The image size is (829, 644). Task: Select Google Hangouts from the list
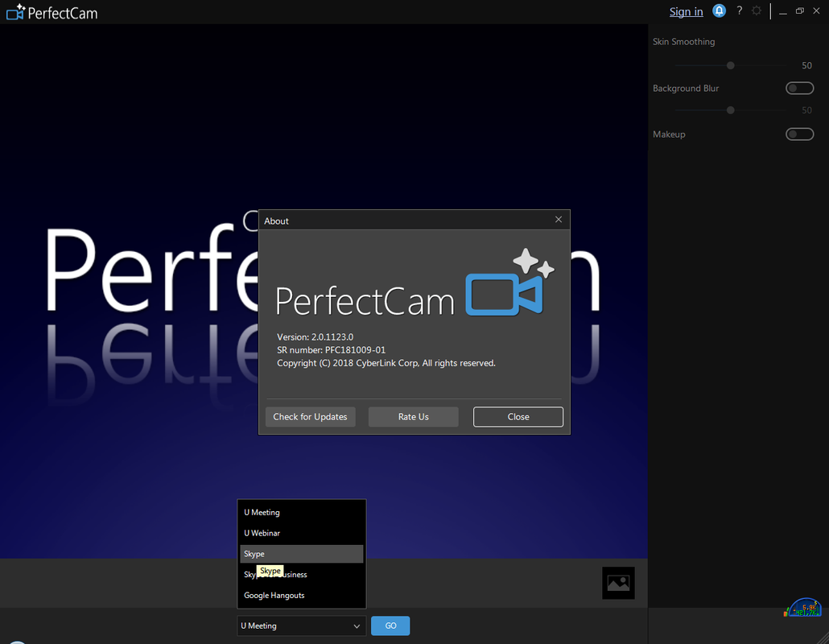(x=301, y=596)
